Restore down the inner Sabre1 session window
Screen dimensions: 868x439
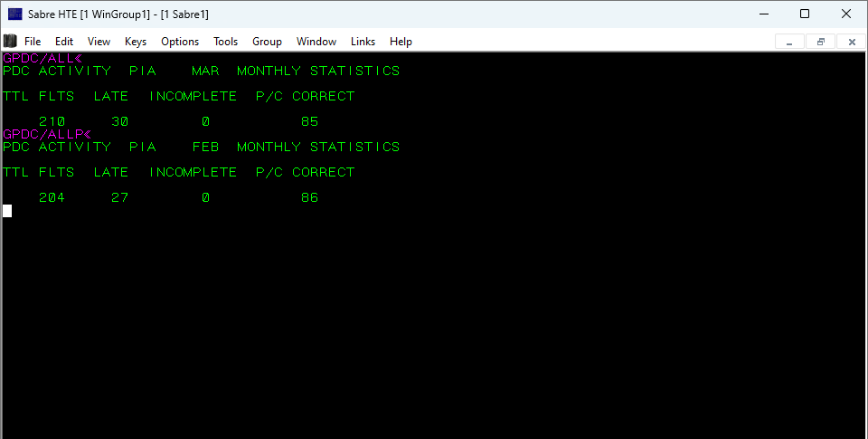821,42
